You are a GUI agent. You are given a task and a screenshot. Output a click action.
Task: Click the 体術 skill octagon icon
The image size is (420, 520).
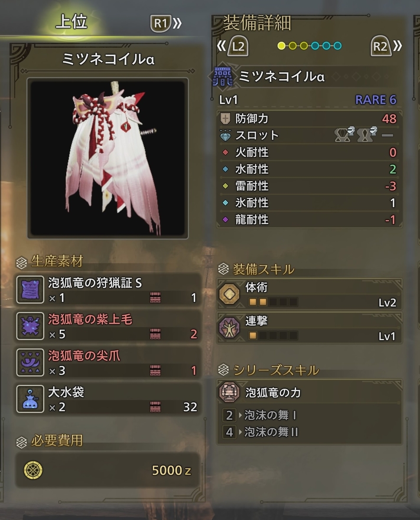click(x=229, y=294)
